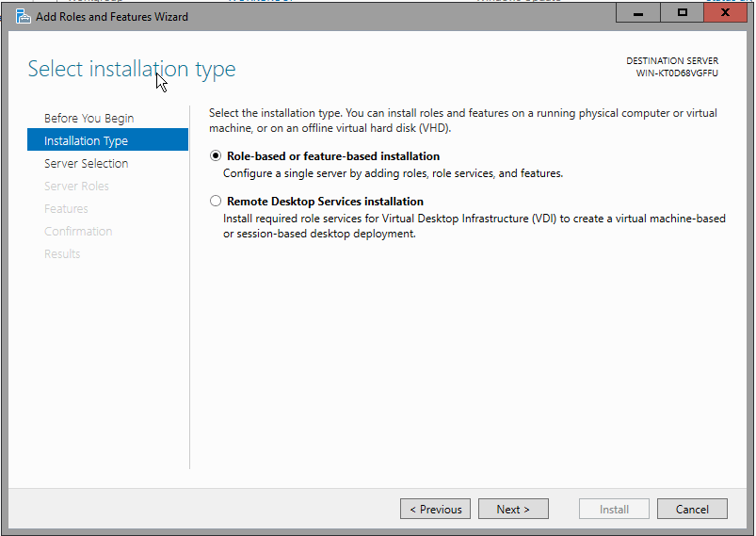Select Role-based or feature-based installation radio button
Screen dimensions: 756x536
pos(217,156)
